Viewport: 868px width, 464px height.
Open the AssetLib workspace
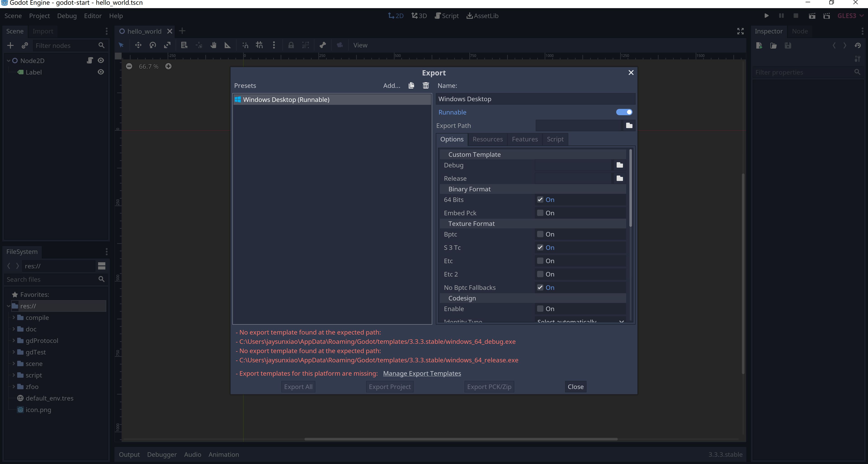pyautogui.click(x=483, y=16)
